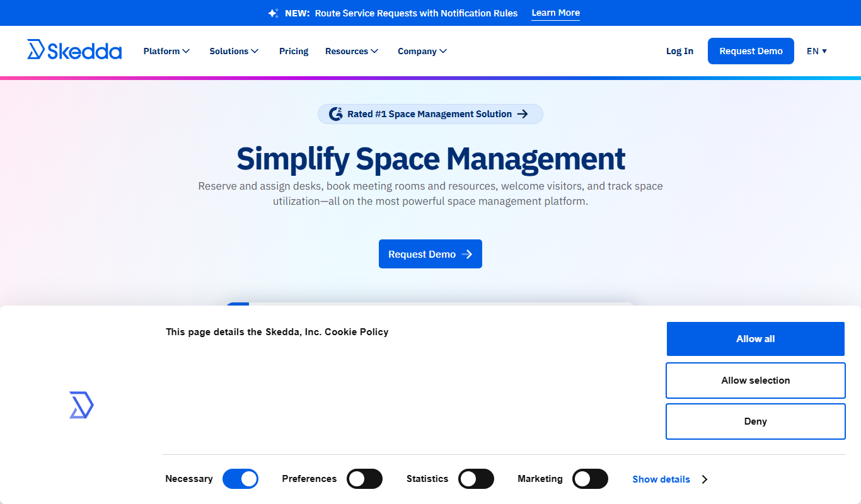The height and width of the screenshot is (504, 861).
Task: Follow the Learn More link in the banner
Action: (556, 13)
